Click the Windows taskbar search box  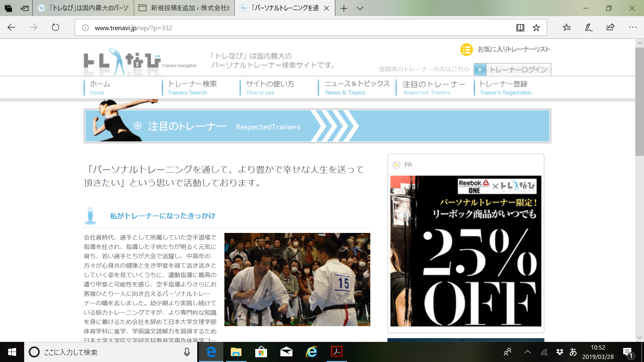click(111, 352)
